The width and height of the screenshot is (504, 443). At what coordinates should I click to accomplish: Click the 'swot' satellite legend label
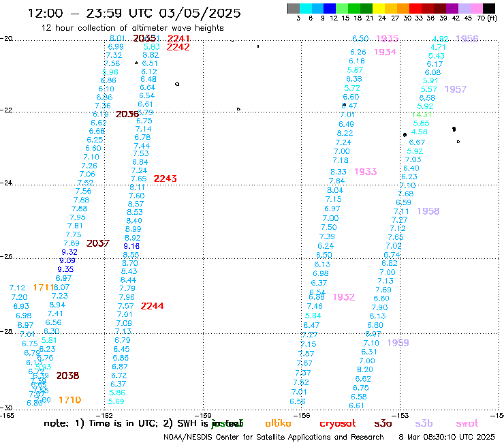tap(467, 424)
